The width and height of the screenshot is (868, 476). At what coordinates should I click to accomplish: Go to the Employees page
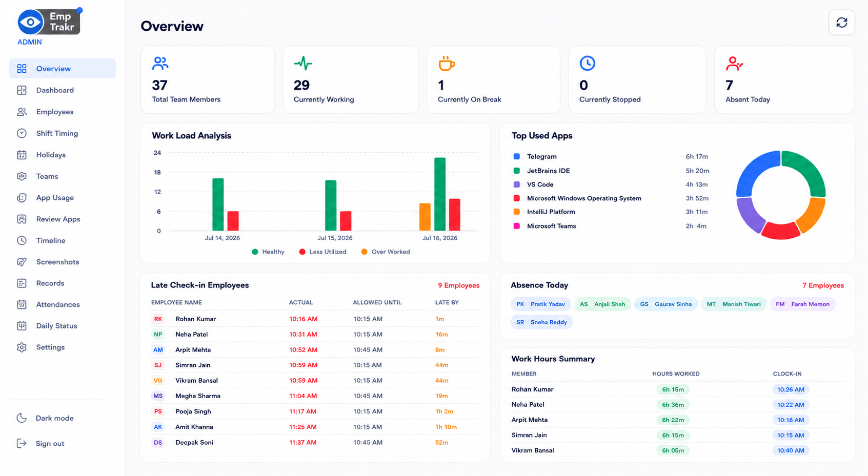pyautogui.click(x=63, y=112)
